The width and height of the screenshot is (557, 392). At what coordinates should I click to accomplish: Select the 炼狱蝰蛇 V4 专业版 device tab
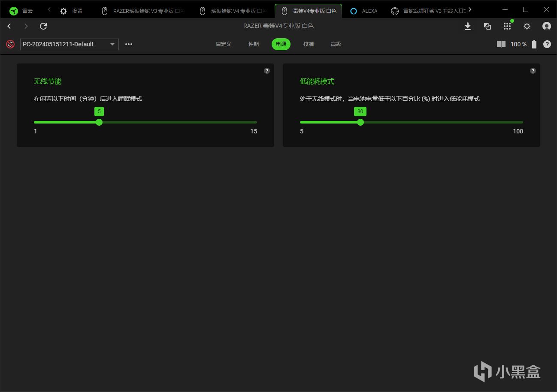[233, 11]
